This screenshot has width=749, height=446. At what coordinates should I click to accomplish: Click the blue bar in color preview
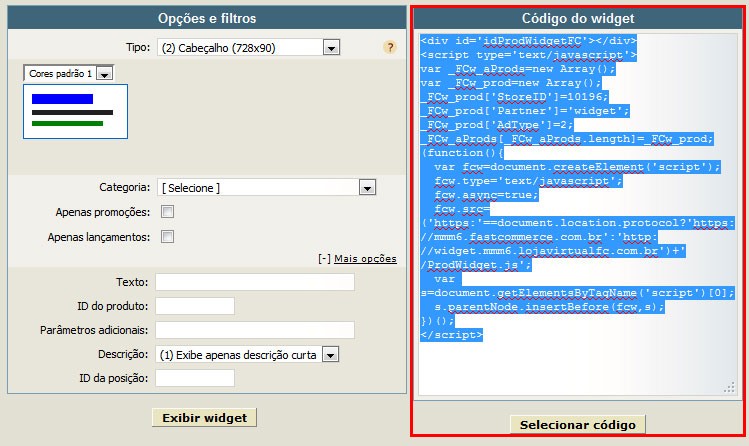[x=62, y=99]
